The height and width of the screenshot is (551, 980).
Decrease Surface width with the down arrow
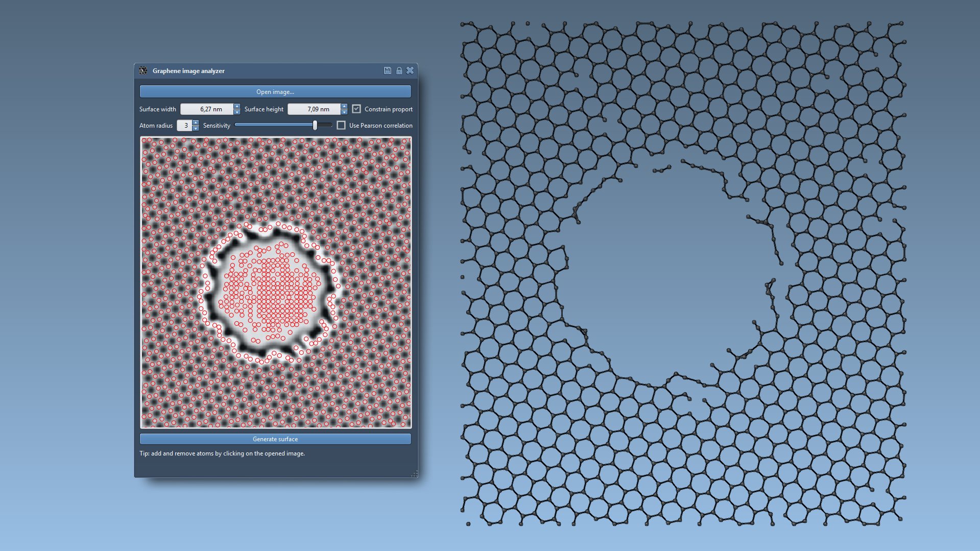[236, 112]
